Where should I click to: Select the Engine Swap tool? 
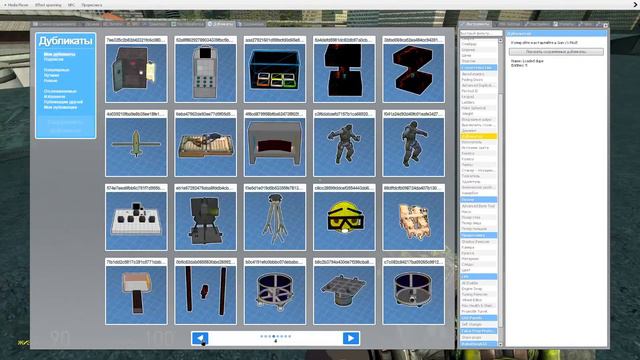point(478,289)
